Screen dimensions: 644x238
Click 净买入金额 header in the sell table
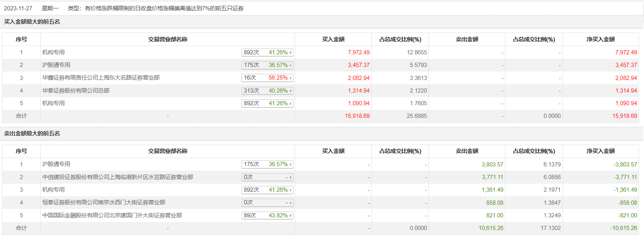[x=600, y=151]
